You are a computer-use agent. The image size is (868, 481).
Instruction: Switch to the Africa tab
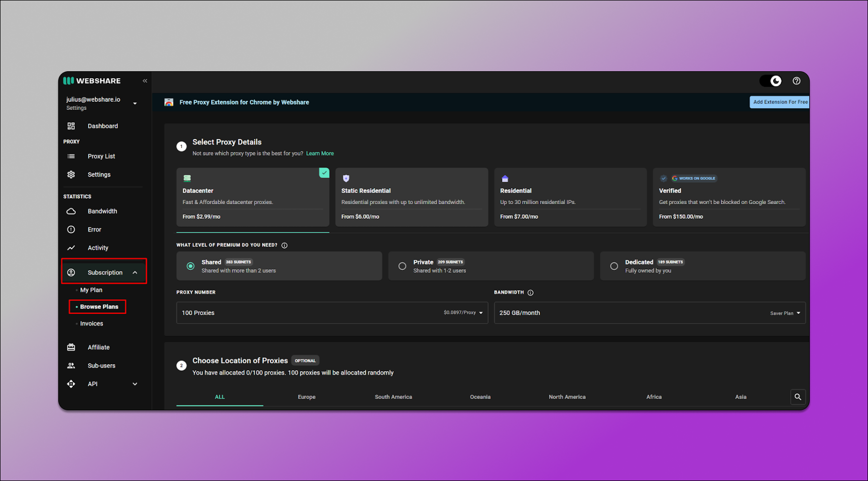[654, 397]
